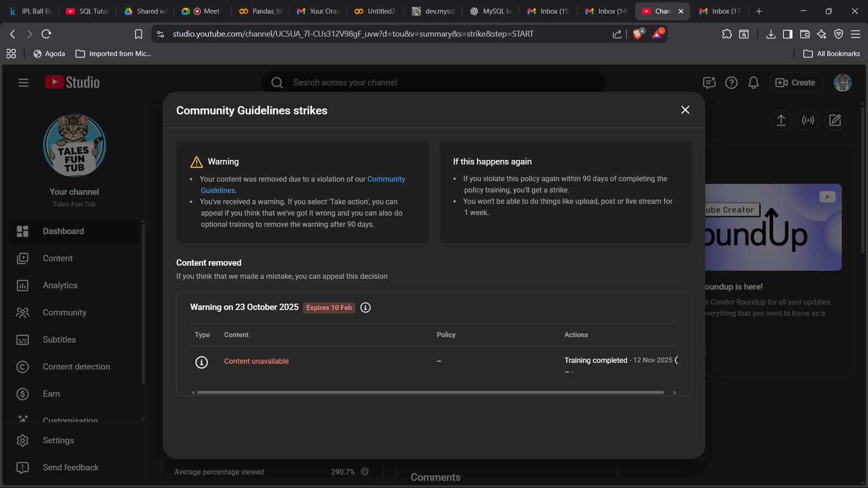Click Send feedback in the sidebar
868x488 pixels.
tap(71, 467)
